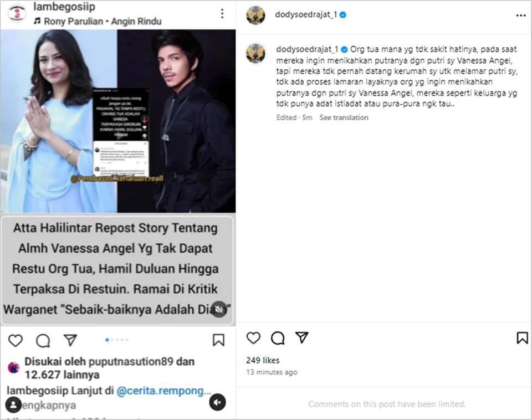The image size is (532, 420).
Task: Open tagged people icon at bottom left
Action: (x=13, y=404)
